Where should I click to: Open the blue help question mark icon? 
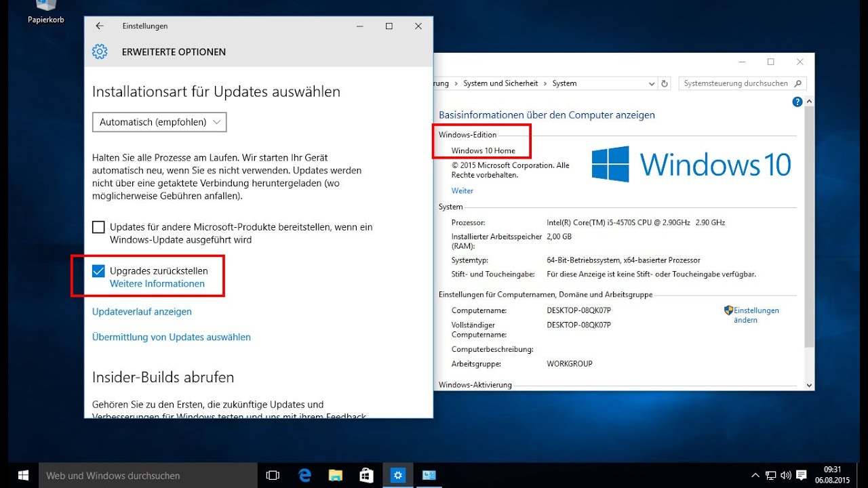click(x=797, y=102)
